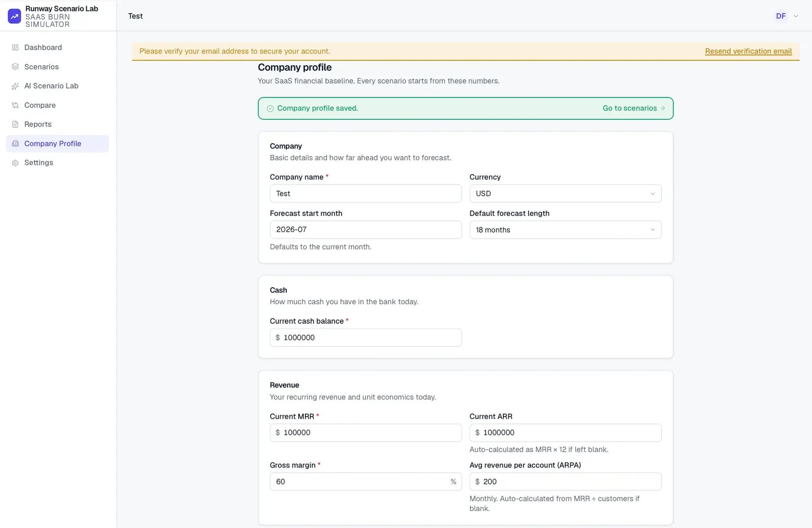Click the Reports document icon
The height and width of the screenshot is (528, 812).
[15, 124]
